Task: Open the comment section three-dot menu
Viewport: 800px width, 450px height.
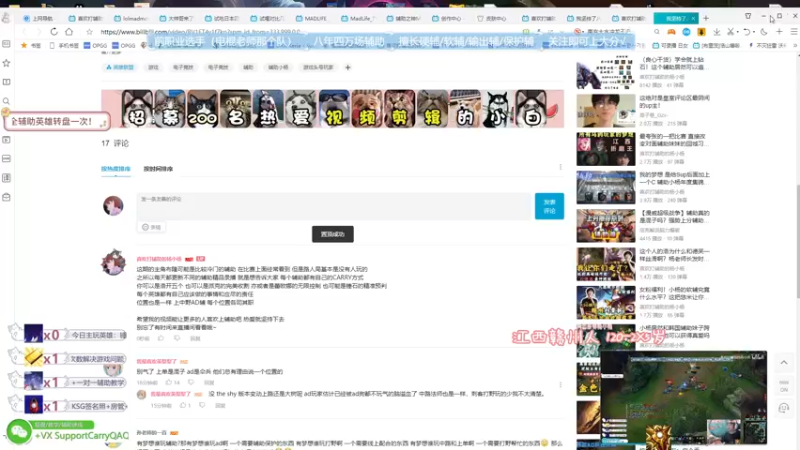Action: [560, 167]
